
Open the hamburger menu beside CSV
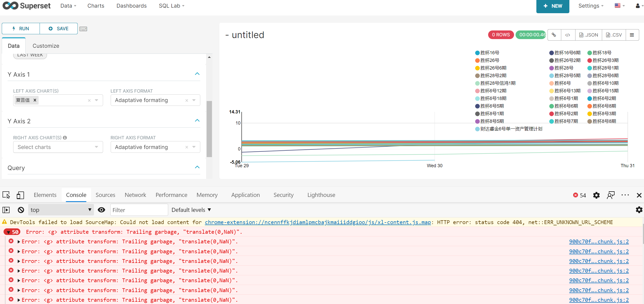pyautogui.click(x=632, y=35)
